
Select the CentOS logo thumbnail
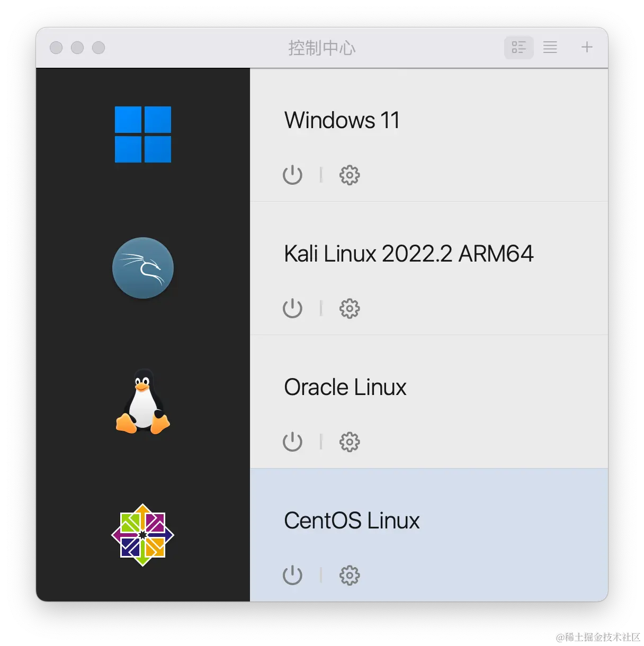[143, 535]
